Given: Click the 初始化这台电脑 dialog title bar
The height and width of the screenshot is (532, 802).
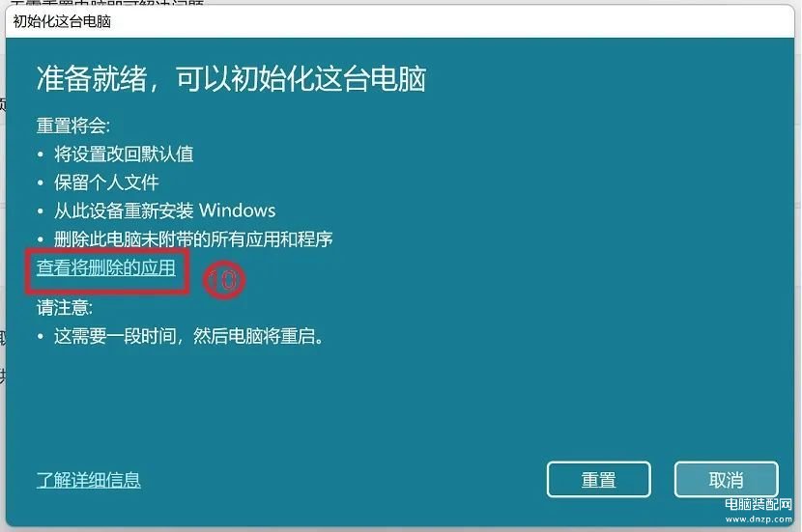Looking at the screenshot, I should tap(400, 21).
